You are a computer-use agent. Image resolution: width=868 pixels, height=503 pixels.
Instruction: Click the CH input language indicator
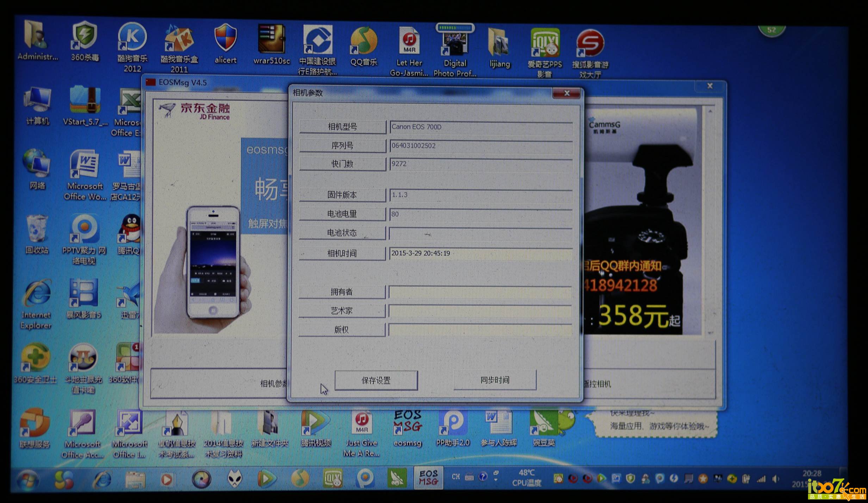coord(456,477)
